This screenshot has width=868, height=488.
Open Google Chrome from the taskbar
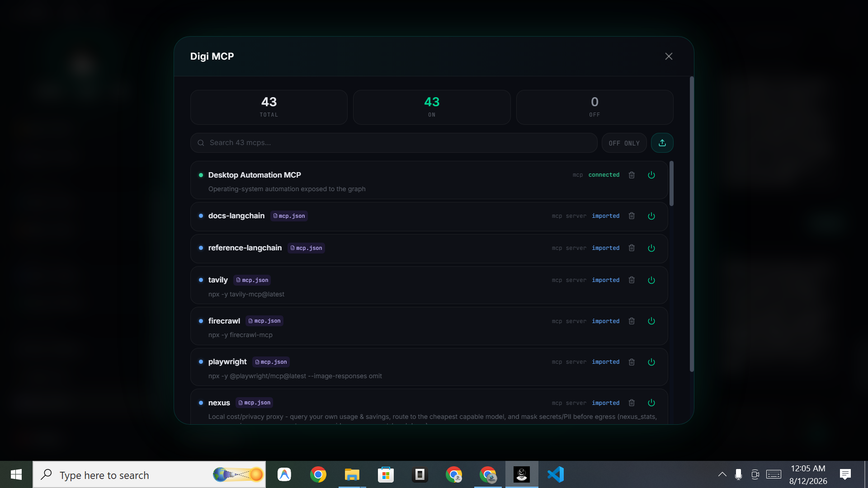point(318,474)
